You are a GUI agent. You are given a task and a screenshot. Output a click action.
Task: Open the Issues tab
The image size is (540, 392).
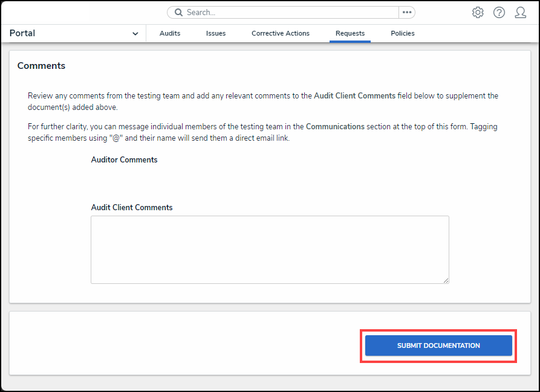tap(216, 34)
